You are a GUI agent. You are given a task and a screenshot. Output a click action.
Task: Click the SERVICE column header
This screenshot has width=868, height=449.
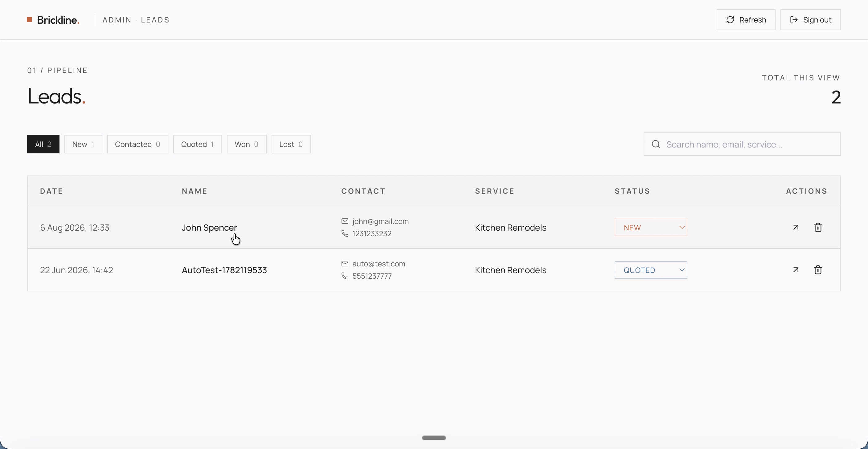click(495, 191)
